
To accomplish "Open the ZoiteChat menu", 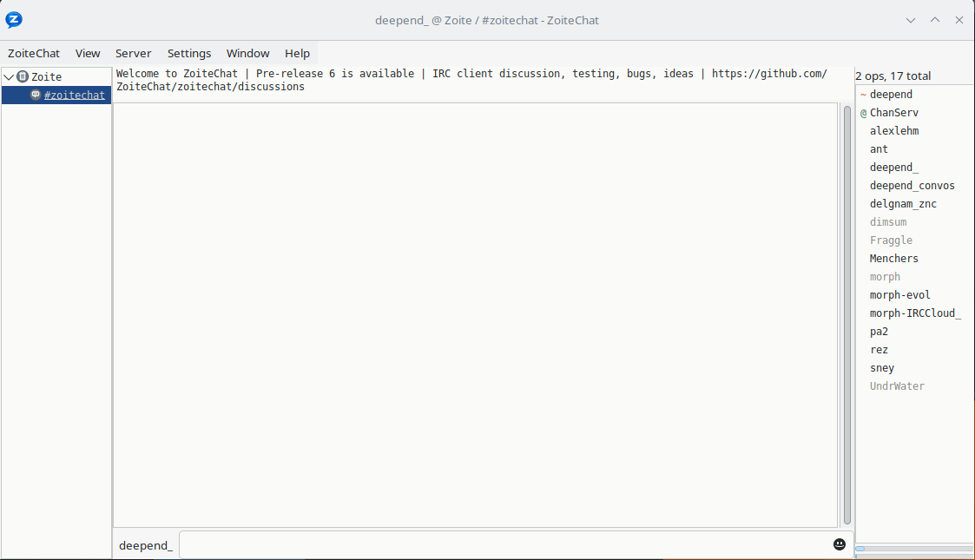I will coord(34,53).
